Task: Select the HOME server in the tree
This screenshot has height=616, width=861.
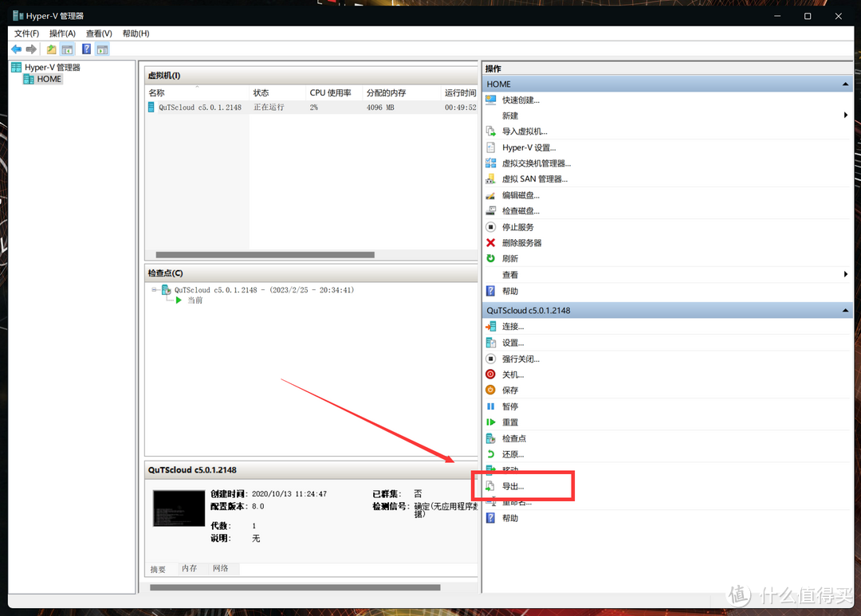Action: coord(49,79)
